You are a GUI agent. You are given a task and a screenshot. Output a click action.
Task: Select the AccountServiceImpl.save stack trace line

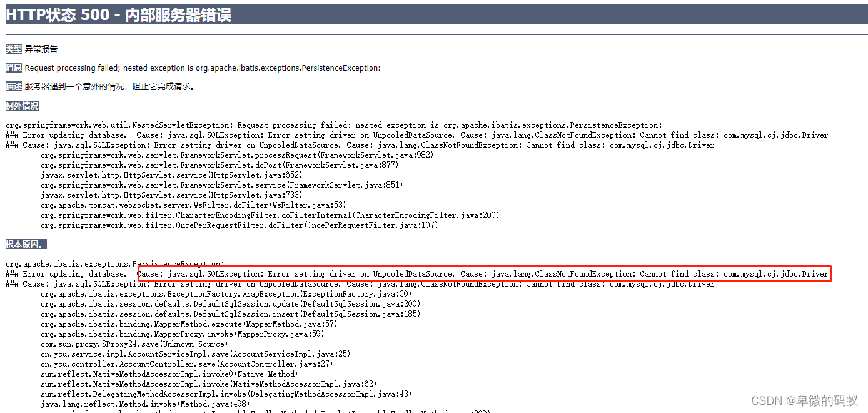coord(194,354)
